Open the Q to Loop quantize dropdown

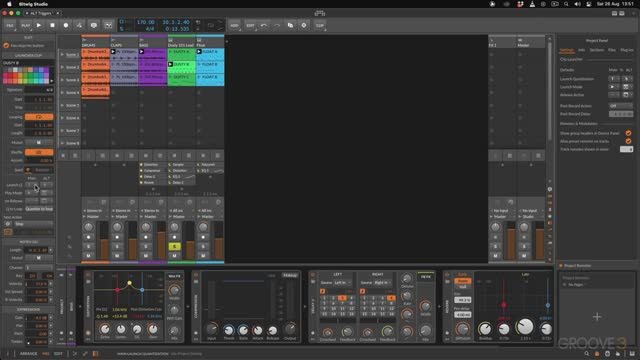tap(39, 209)
